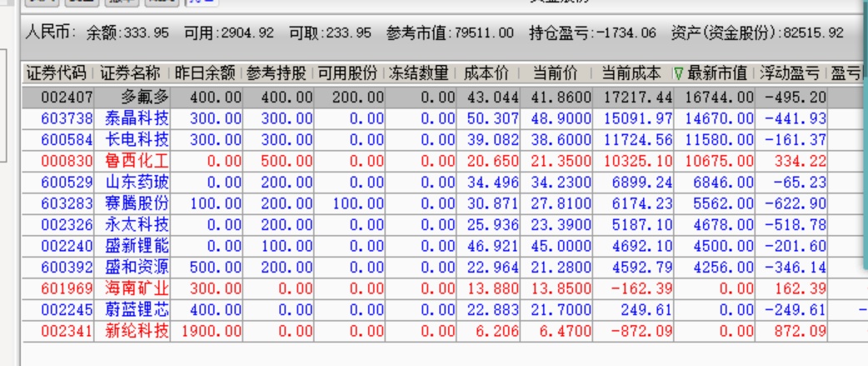This screenshot has height=366, width=868.
Task: Click the 资产 82515.92 summary value
Action: (x=757, y=33)
